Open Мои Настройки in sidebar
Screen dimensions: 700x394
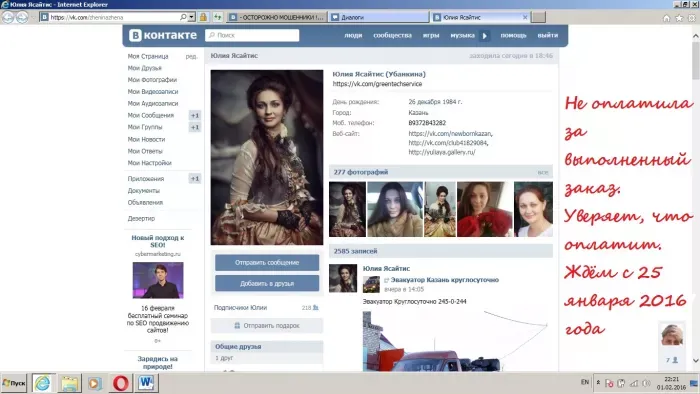[150, 163]
